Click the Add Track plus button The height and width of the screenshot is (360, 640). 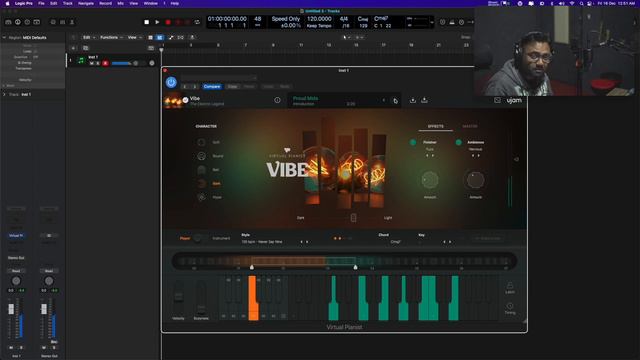[x=73, y=48]
